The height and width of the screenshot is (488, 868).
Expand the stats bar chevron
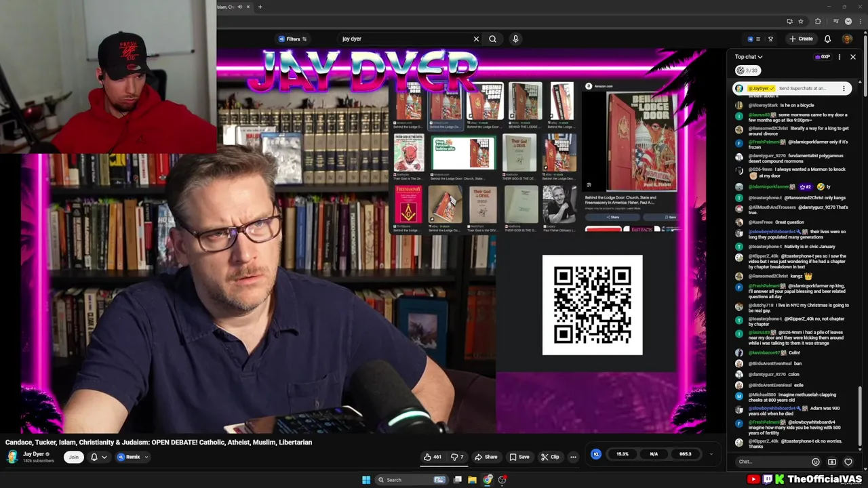(x=711, y=454)
